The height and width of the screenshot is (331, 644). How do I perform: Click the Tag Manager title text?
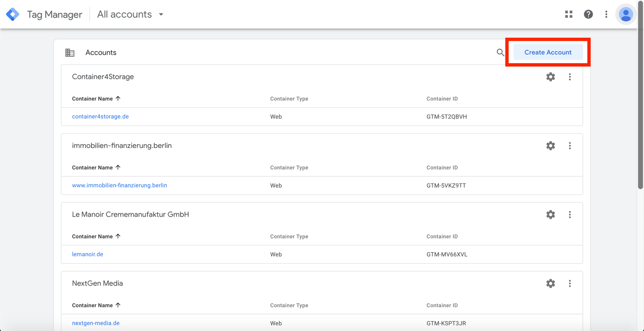[x=55, y=14]
